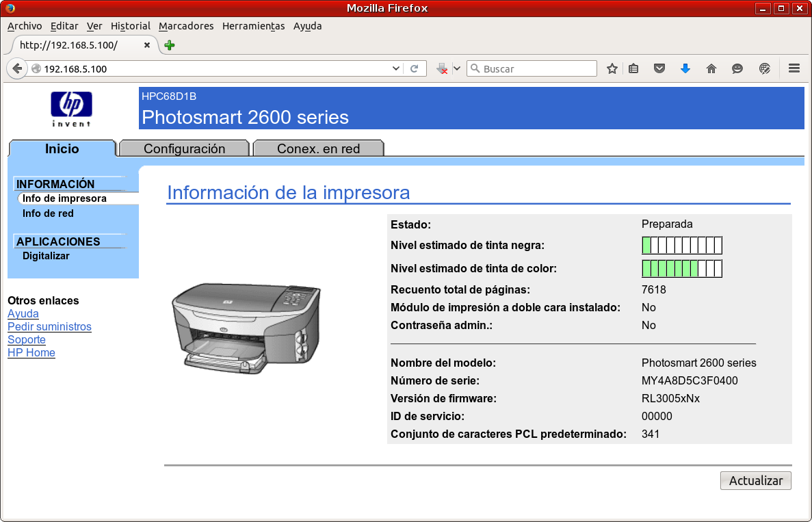Click the Pocket save icon
Viewport: 812px width, 522px height.
pyautogui.click(x=659, y=68)
